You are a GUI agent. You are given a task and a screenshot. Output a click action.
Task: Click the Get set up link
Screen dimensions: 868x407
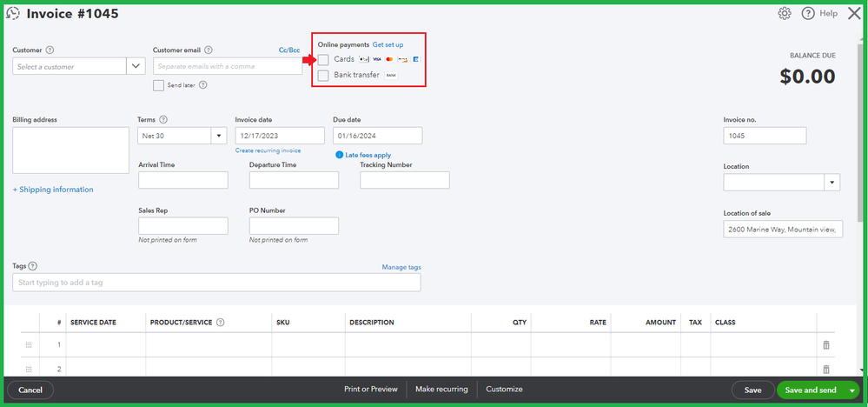(x=388, y=44)
